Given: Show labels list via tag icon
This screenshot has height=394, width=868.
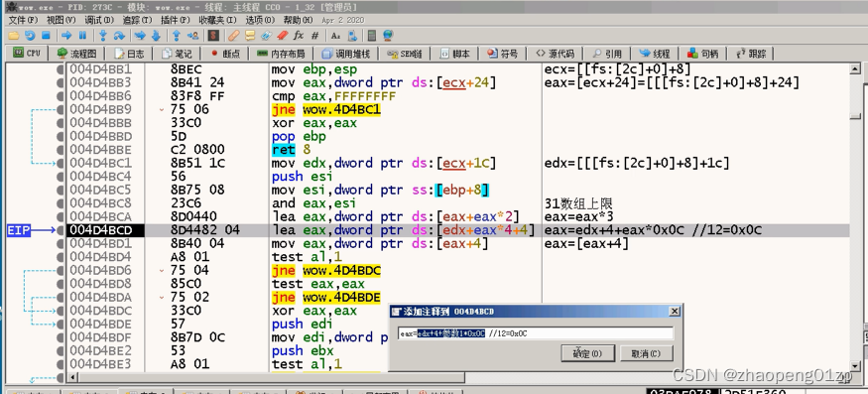Looking at the screenshot, I should click(x=266, y=36).
